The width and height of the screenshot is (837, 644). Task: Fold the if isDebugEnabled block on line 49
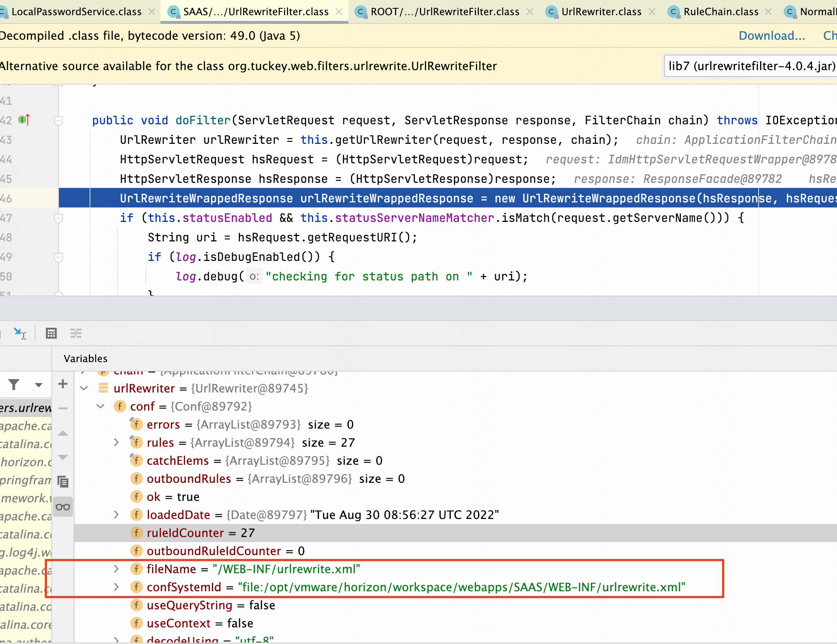click(x=59, y=257)
